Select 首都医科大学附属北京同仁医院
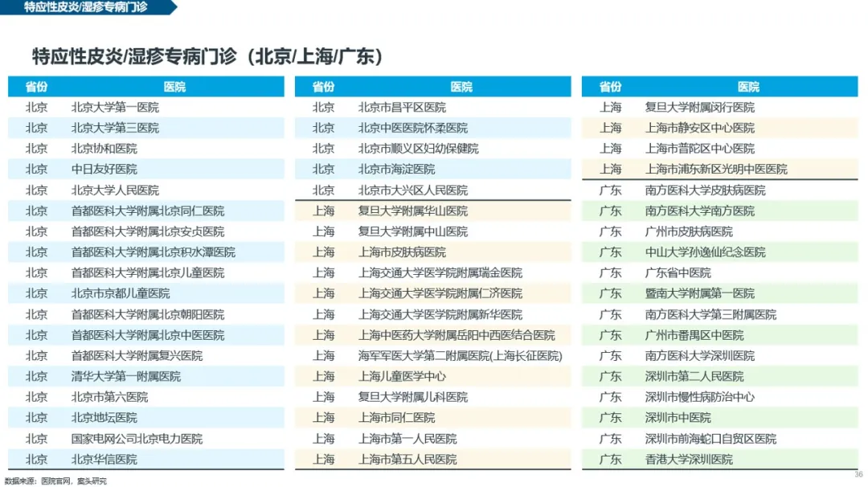Viewport: 868px width, 487px height. point(148,211)
